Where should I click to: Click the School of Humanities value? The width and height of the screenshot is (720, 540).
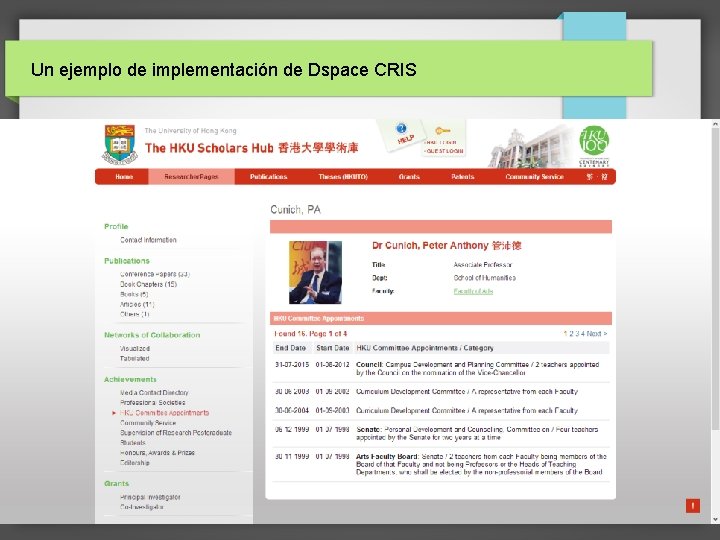tap(484, 278)
